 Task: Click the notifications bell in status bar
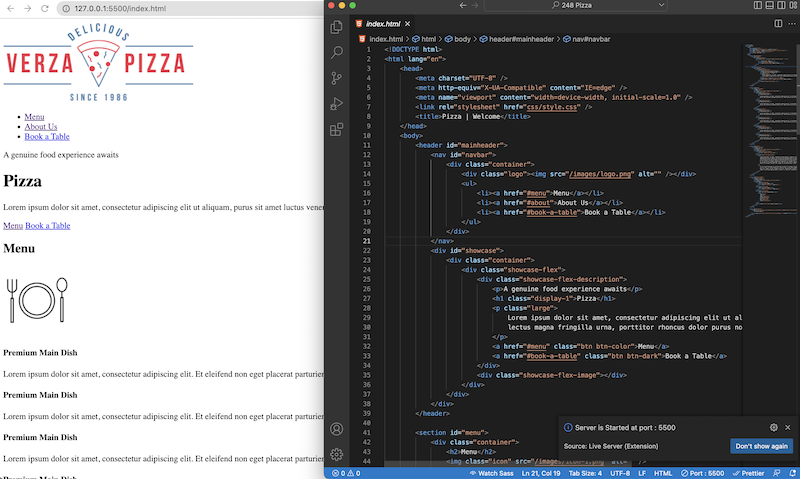click(792, 473)
